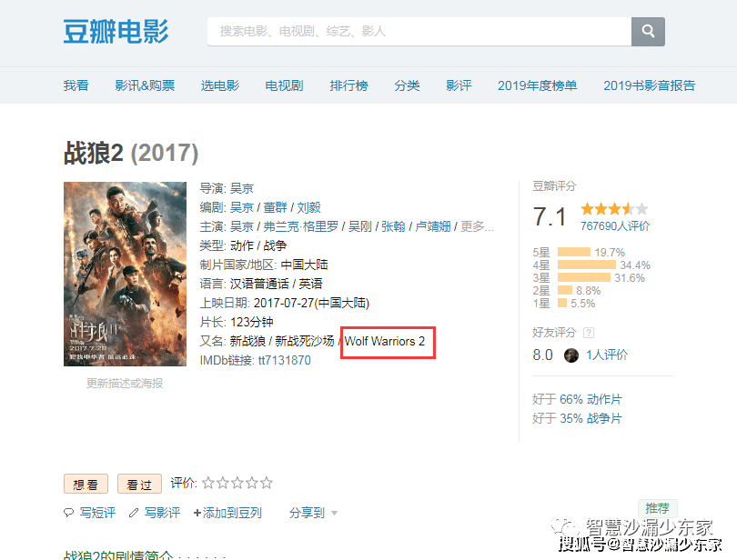Rate the movie two stars

point(223,483)
